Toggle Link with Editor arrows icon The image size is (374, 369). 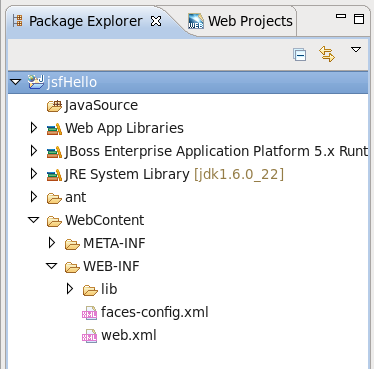pos(327,54)
